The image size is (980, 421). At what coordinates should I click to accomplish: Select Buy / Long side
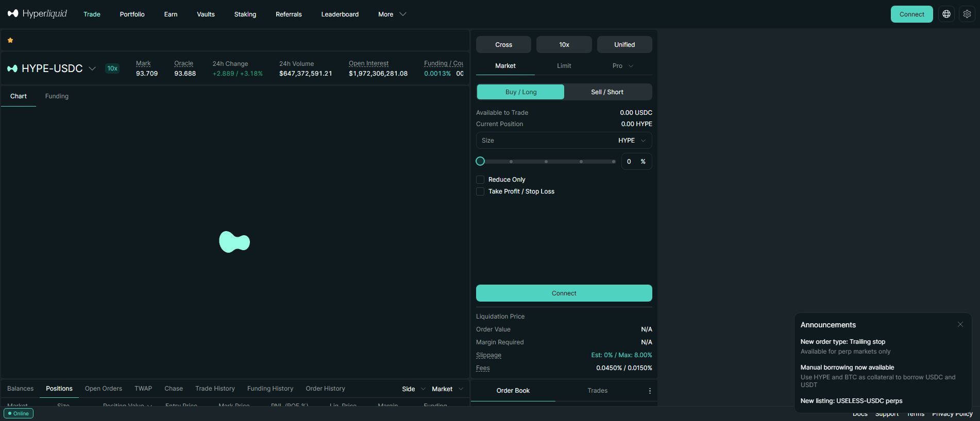point(521,92)
